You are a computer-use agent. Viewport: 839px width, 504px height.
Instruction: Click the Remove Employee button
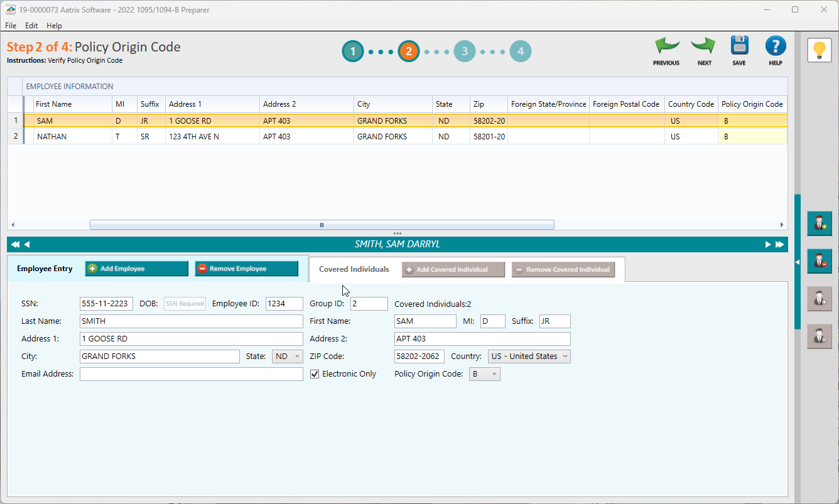click(x=246, y=268)
